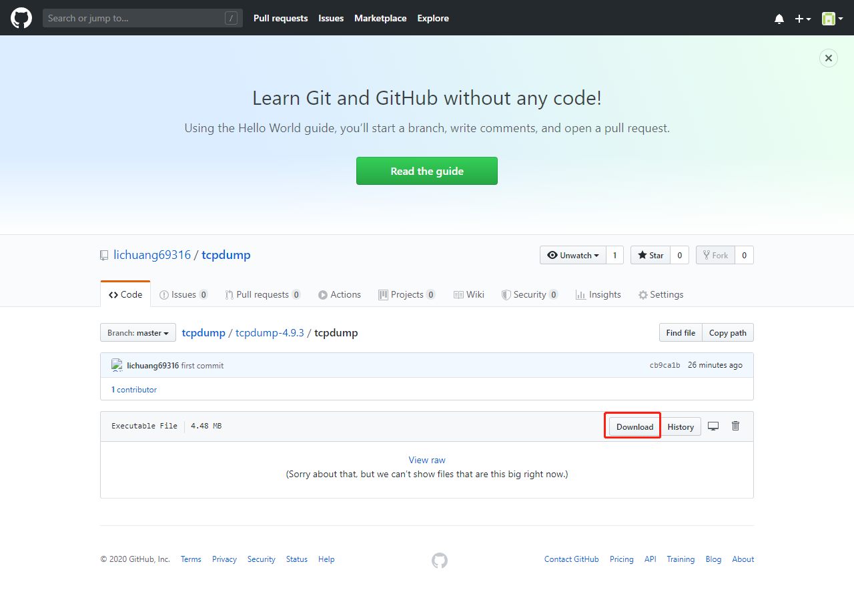Click Contact GitHub in the footer
This screenshot has height=616, width=854.
572,559
